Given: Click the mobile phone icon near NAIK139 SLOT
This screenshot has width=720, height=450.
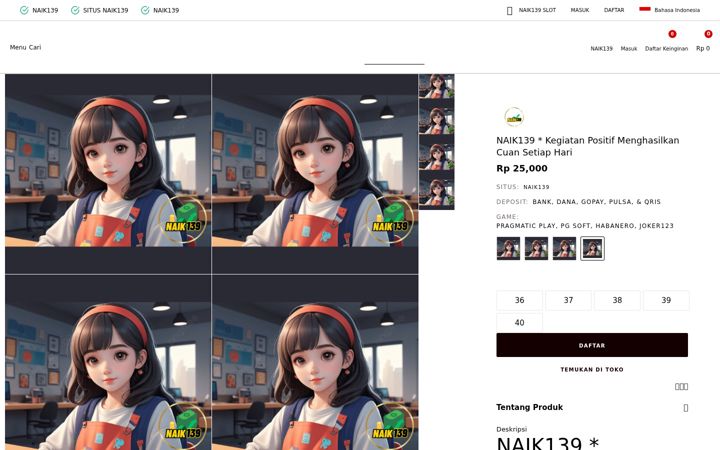Looking at the screenshot, I should click(x=509, y=11).
